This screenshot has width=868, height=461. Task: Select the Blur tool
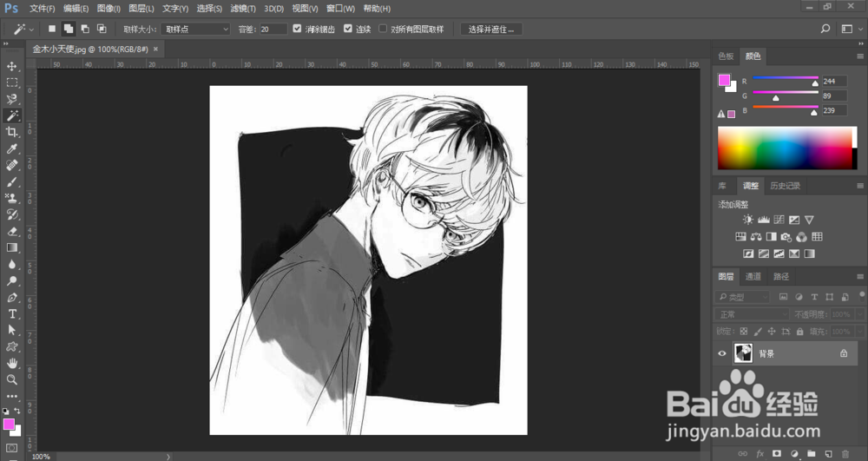(x=11, y=264)
